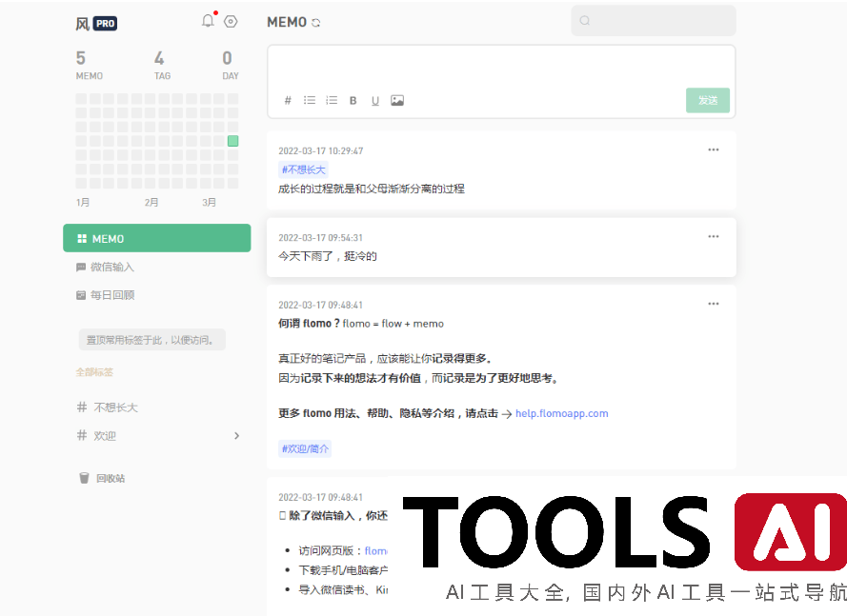Open 每日回顾 daily review
Image resolution: width=847 pixels, height=616 pixels.
(x=111, y=295)
